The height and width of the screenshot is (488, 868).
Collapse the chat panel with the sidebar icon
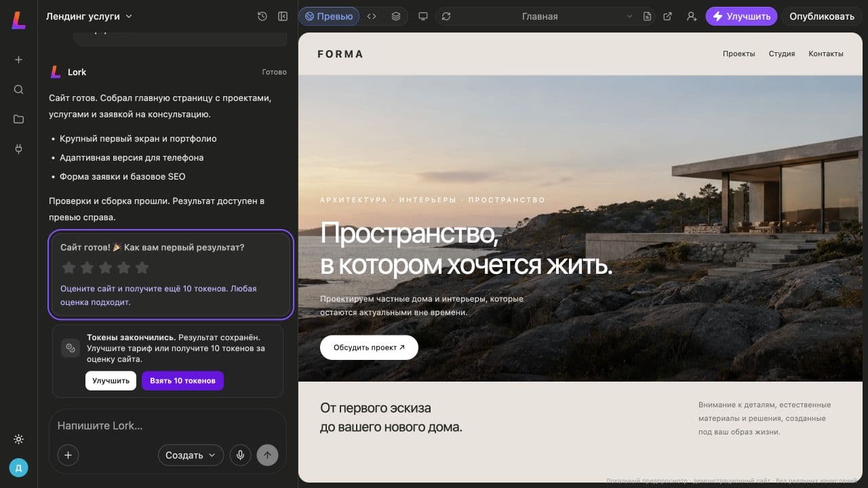tap(283, 16)
